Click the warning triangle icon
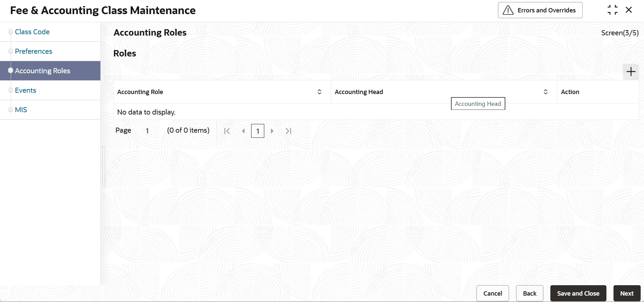644x302 pixels. click(x=508, y=10)
